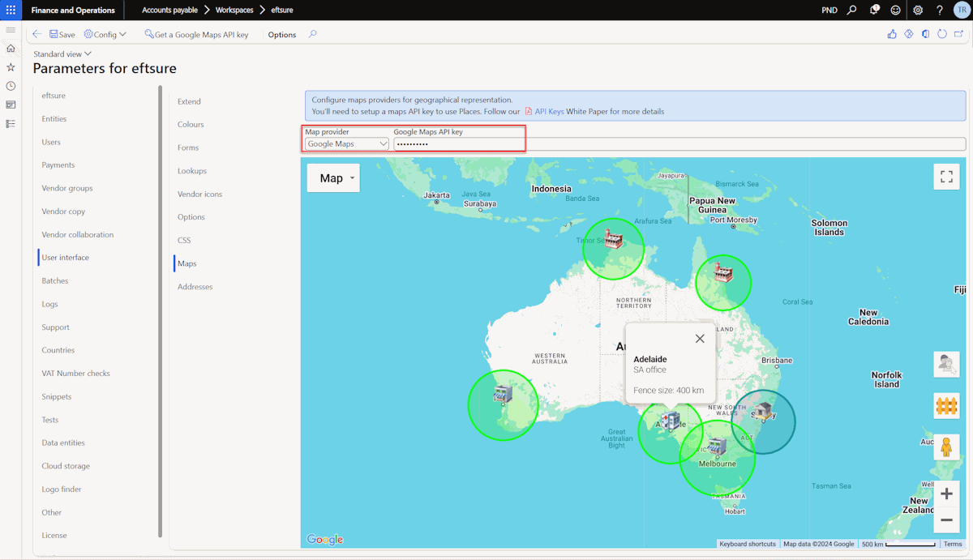Select the Vendor icons sub-tab
Image resolution: width=973 pixels, height=560 pixels.
[x=199, y=195]
